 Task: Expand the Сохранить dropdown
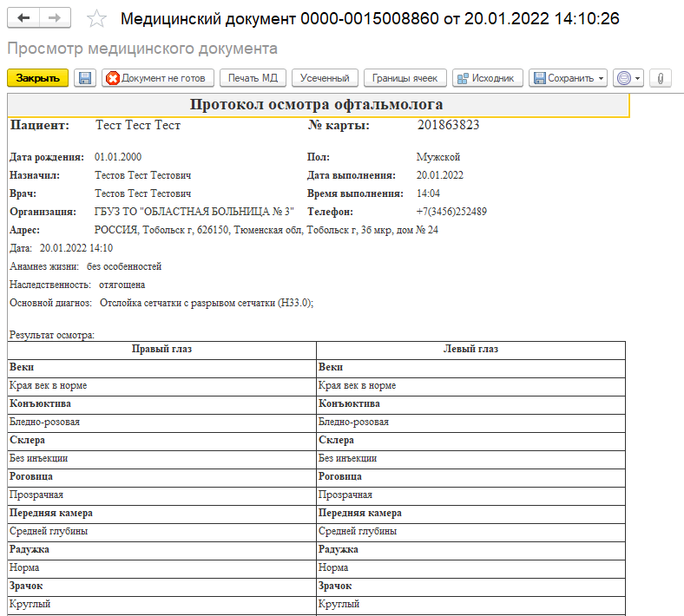[568, 78]
